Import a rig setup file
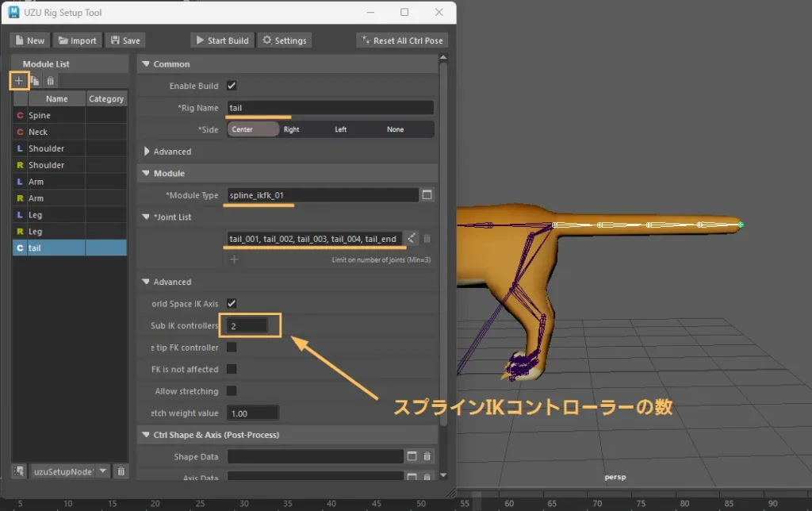Viewport: 812px width, 511px height. point(77,40)
